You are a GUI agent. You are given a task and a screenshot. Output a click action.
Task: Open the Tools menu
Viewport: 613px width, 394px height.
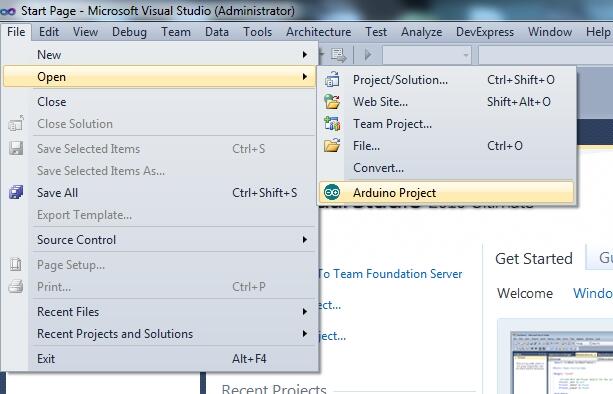(257, 32)
